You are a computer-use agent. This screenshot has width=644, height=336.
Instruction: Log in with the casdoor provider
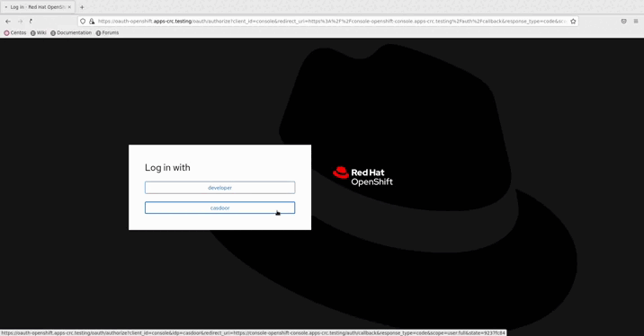point(219,208)
